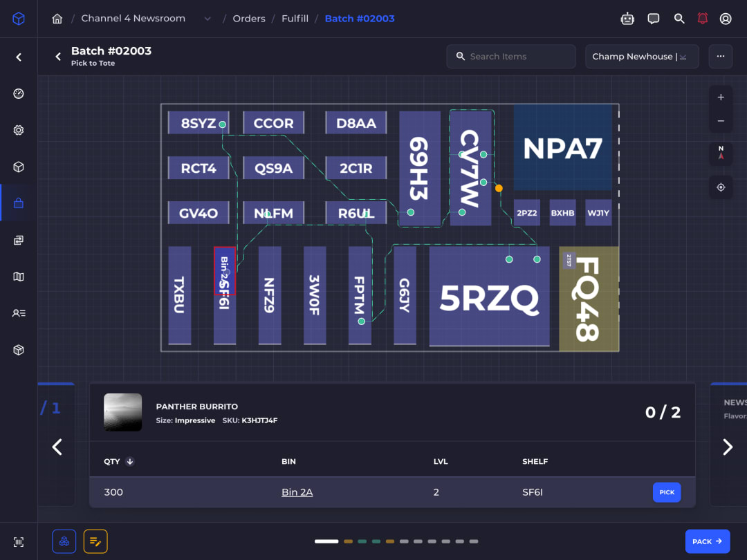747x560 pixels.
Task: Go to the Orders breadcrumb
Action: (x=249, y=19)
